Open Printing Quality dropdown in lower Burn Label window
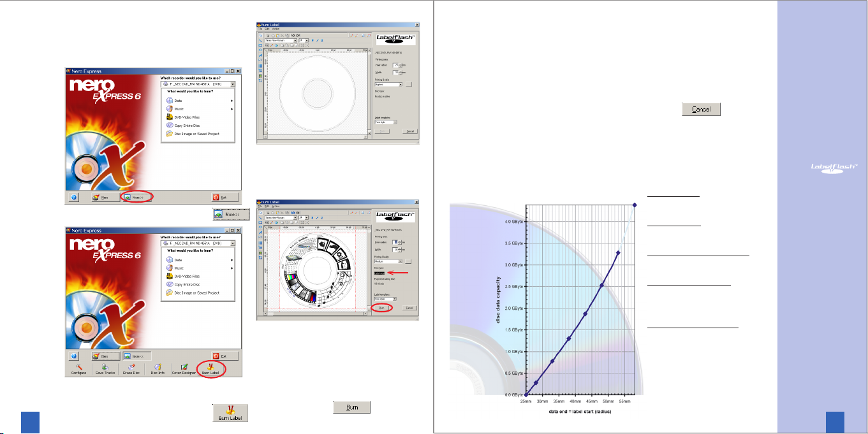The width and height of the screenshot is (868, 434). tap(389, 261)
